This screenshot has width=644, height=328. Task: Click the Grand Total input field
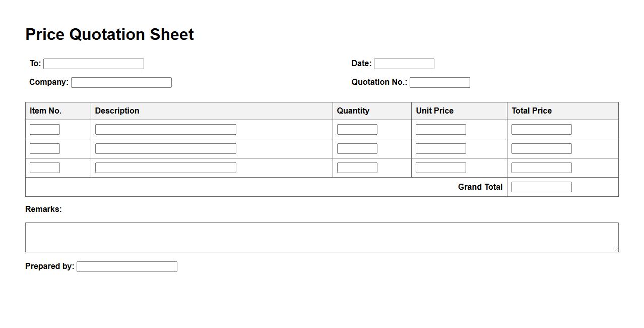541,187
